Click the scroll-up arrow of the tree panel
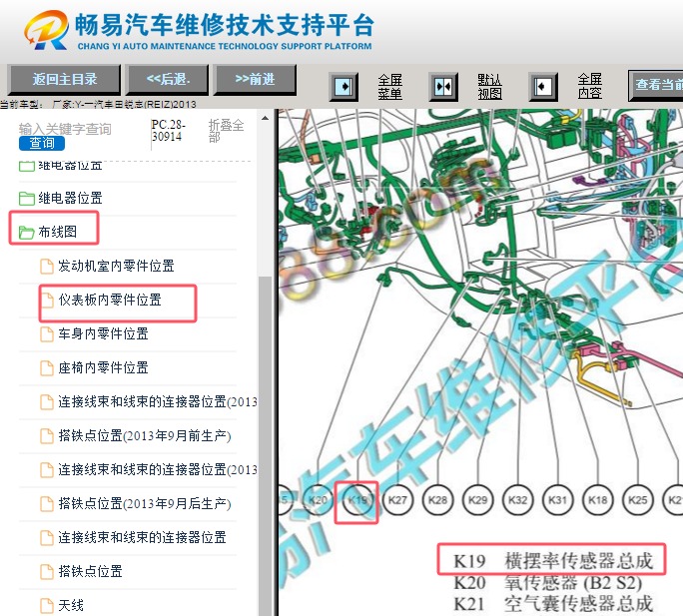This screenshot has width=683, height=616. coord(265,118)
